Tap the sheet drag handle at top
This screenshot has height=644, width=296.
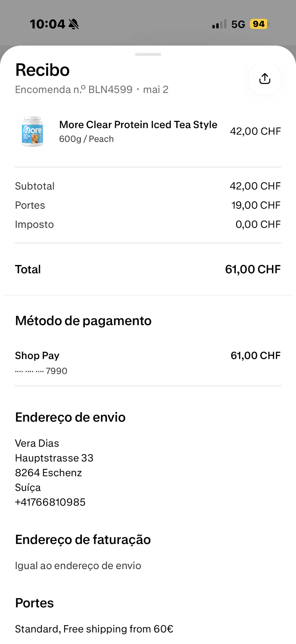[x=148, y=54]
